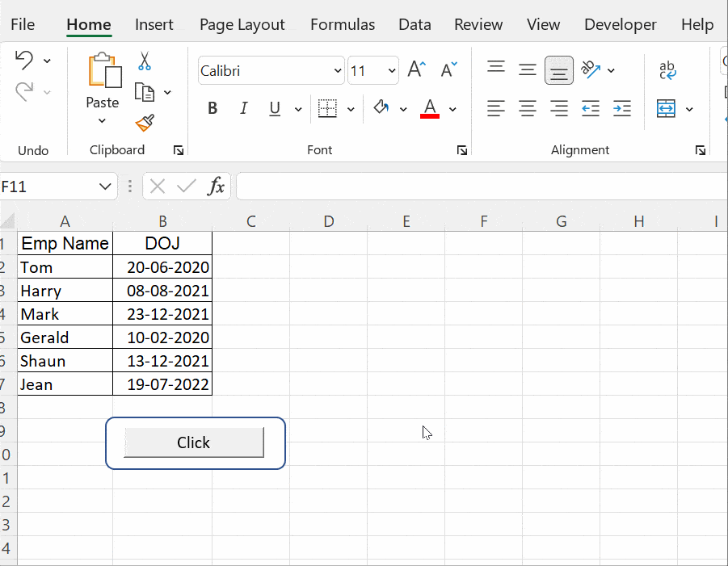The width and height of the screenshot is (728, 566).
Task: Select cell containing Gerald
Action: coord(65,338)
